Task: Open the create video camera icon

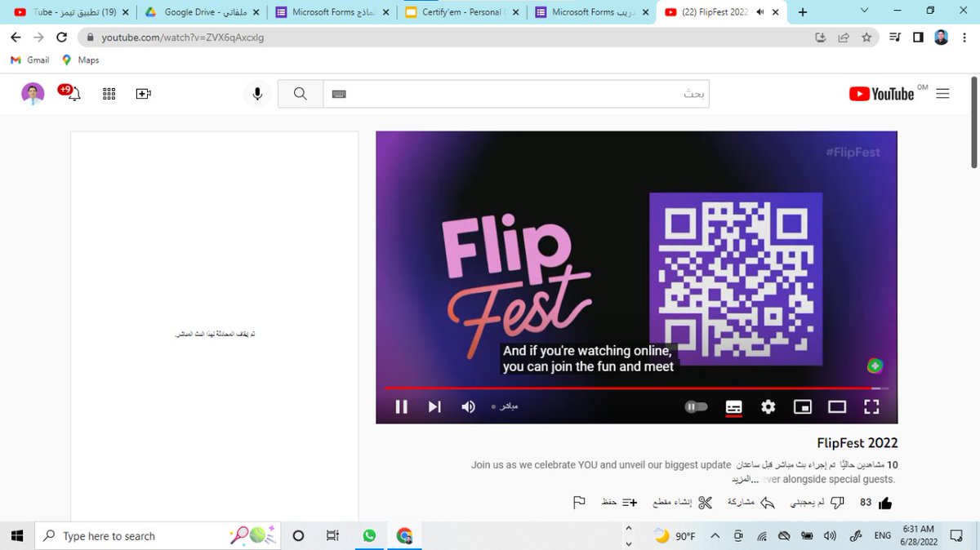Action: pos(144,94)
